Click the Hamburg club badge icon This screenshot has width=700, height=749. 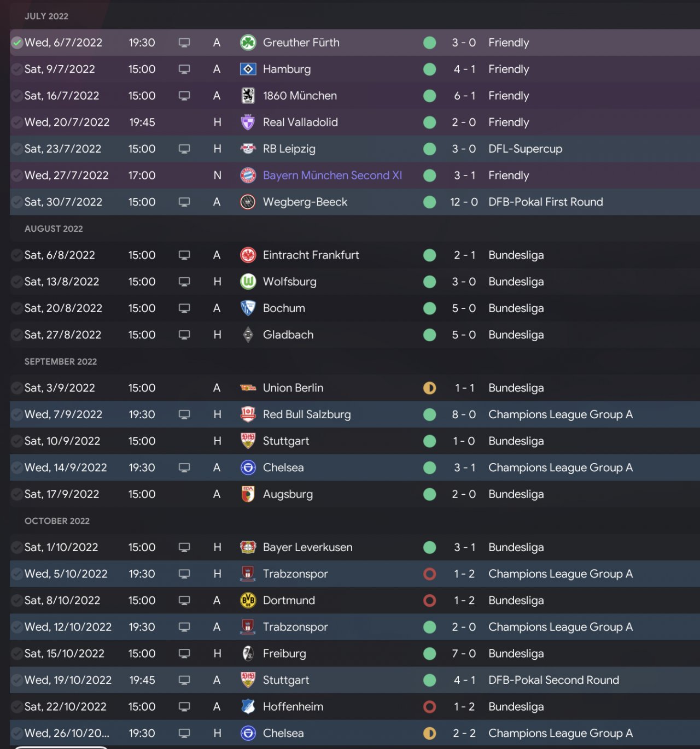coord(248,69)
